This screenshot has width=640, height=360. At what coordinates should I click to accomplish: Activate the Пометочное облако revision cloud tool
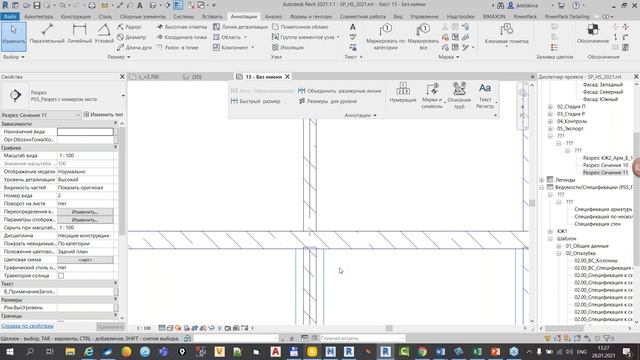click(300, 27)
